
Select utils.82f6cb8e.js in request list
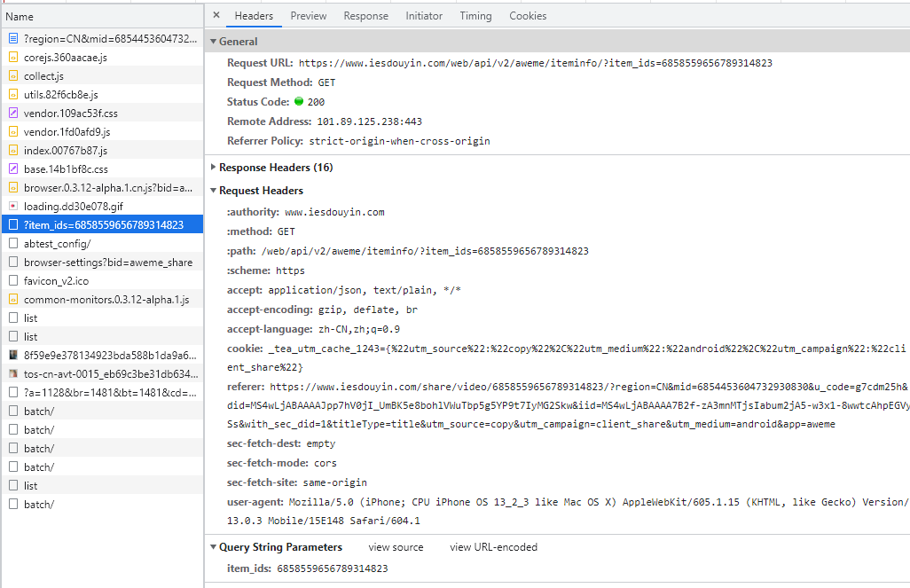tap(103, 94)
